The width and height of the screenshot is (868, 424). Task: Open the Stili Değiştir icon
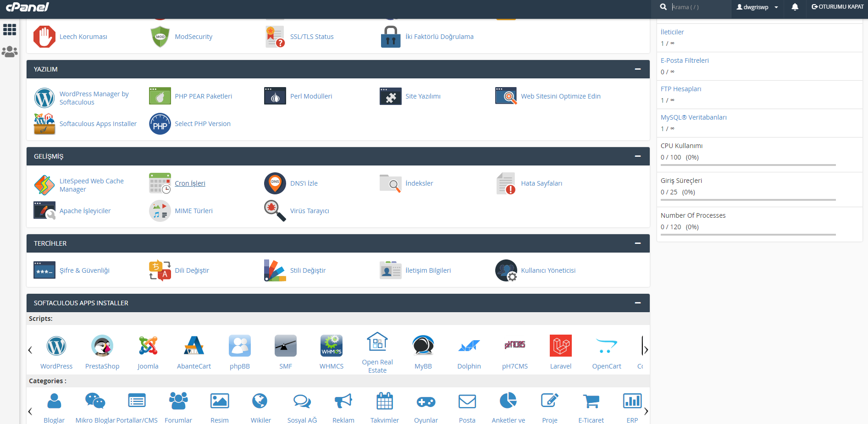[275, 270]
